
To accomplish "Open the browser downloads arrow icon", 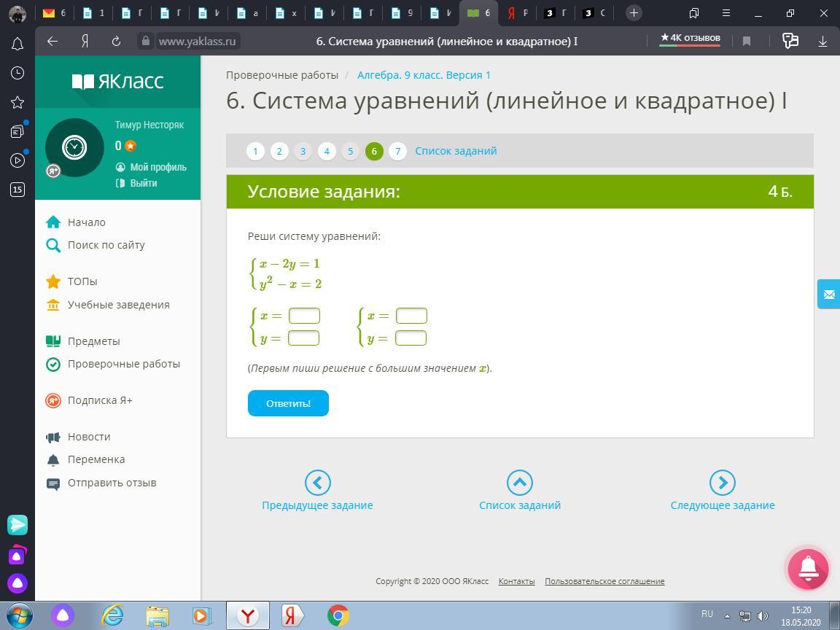I will coord(822,42).
